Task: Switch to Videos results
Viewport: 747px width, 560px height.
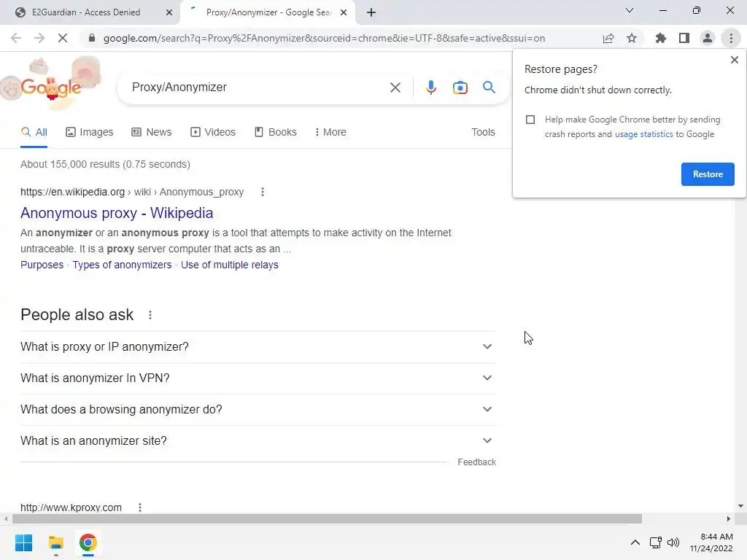Action: click(x=213, y=132)
